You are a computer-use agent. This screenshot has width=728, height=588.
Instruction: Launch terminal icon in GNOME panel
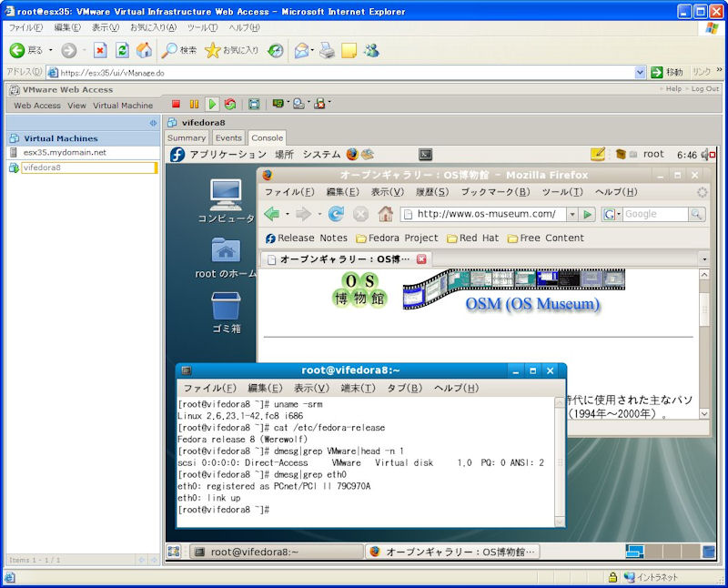tap(425, 155)
